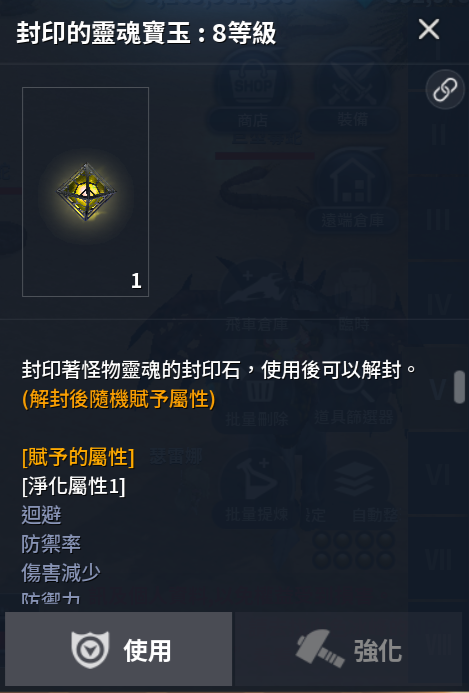The image size is (469, 693).
Task: Use the item via 使用 button
Action: [x=118, y=648]
